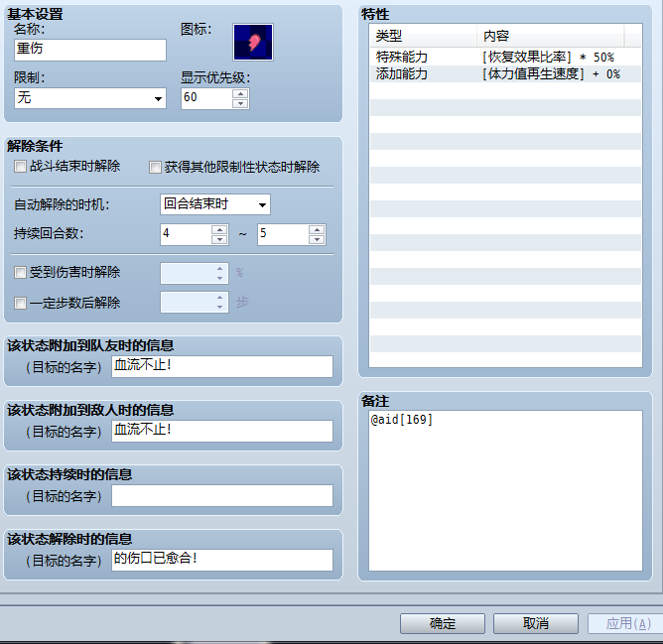Click minimum 持续回合数 field showing 4
This screenshot has height=644, width=663.
click(x=186, y=234)
